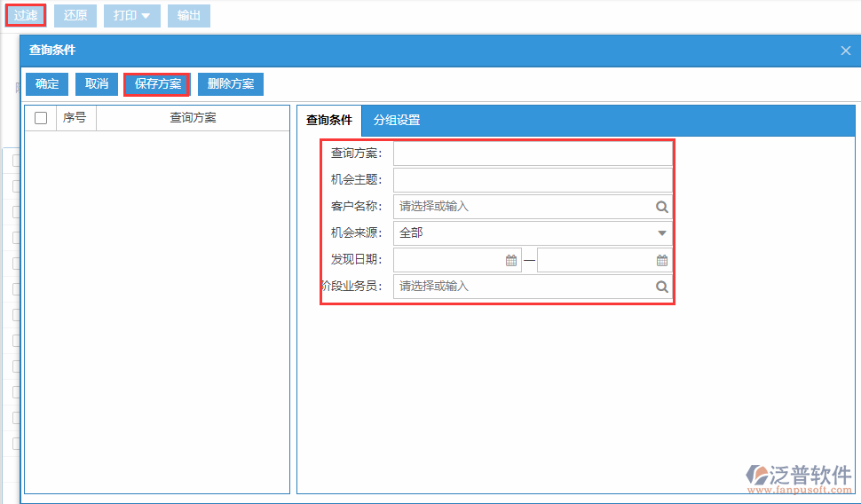Viewport: 861px width, 504px height.
Task: Toggle the select-all checkbox beside 序号
Action: click(x=41, y=118)
